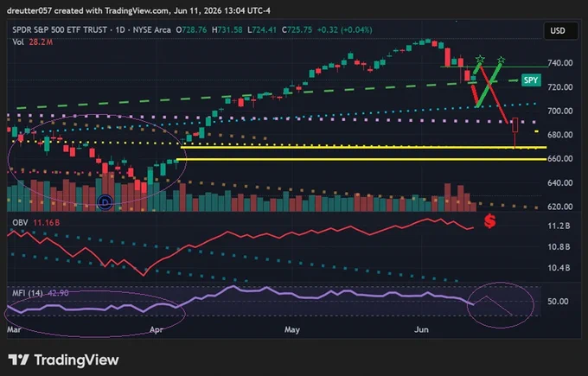Click the 10.4B OBV axis label
This screenshot has height=376, width=588.
pyautogui.click(x=559, y=268)
